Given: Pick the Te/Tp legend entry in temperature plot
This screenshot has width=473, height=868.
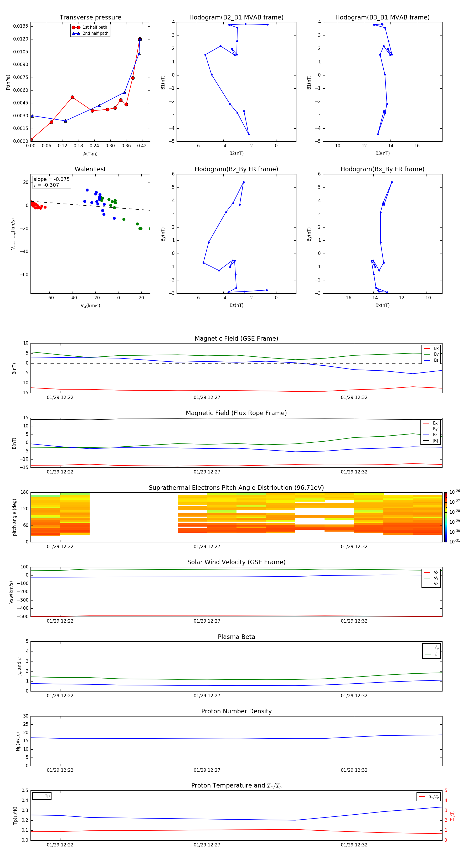Looking at the screenshot, I should click(429, 796).
